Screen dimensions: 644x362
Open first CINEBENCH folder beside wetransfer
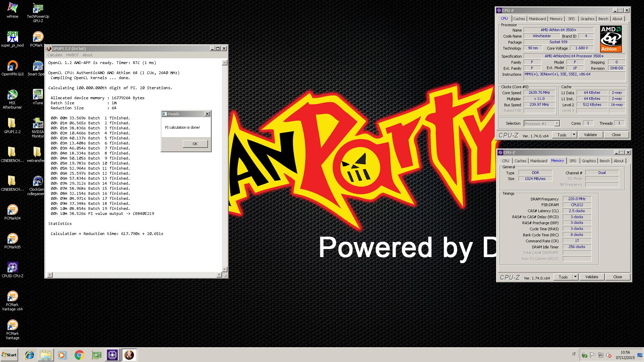[12, 155]
